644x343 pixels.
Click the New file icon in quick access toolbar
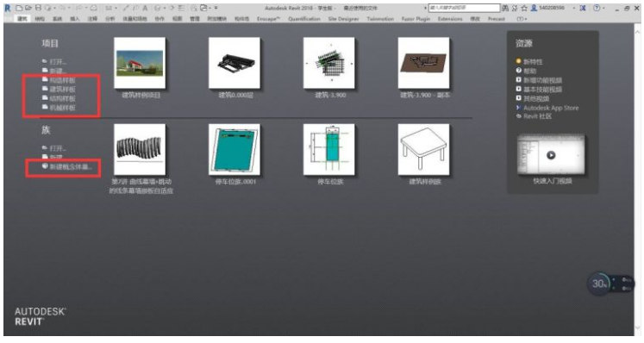(x=19, y=8)
